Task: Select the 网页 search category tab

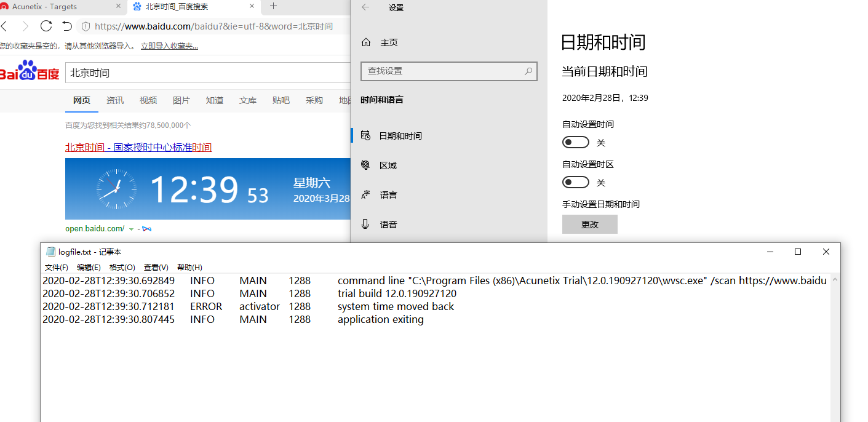Action: pos(82,100)
